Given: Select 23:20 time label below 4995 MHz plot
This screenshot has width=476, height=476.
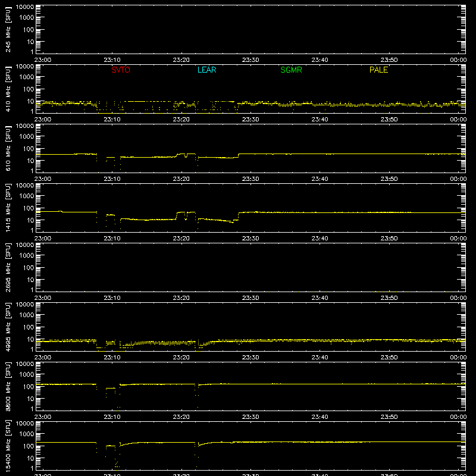Looking at the screenshot, I should coord(181,358).
